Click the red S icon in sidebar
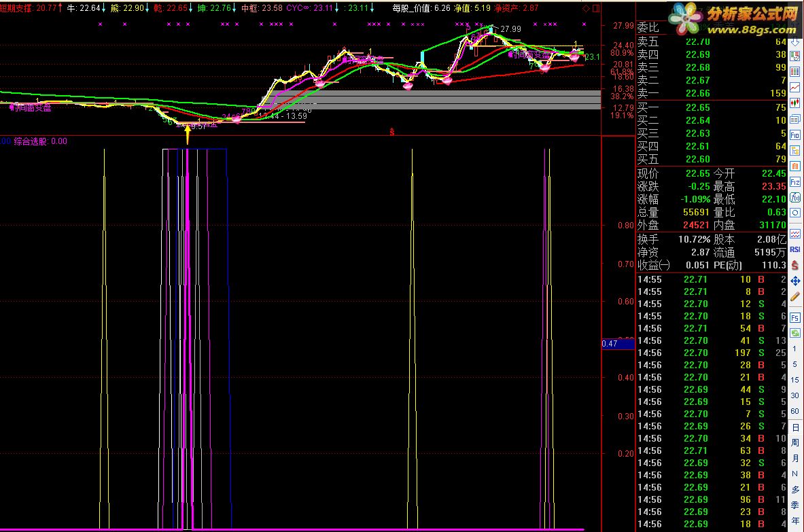 coord(794,265)
